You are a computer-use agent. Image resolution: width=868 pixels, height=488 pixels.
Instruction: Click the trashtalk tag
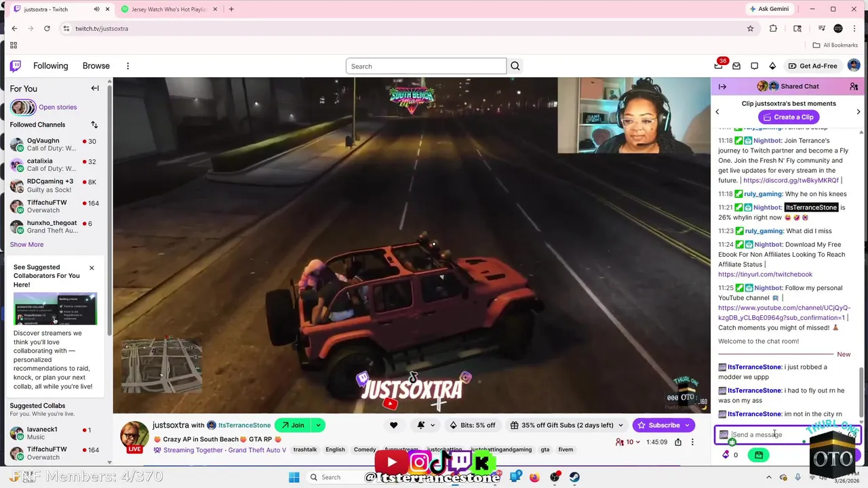305,449
